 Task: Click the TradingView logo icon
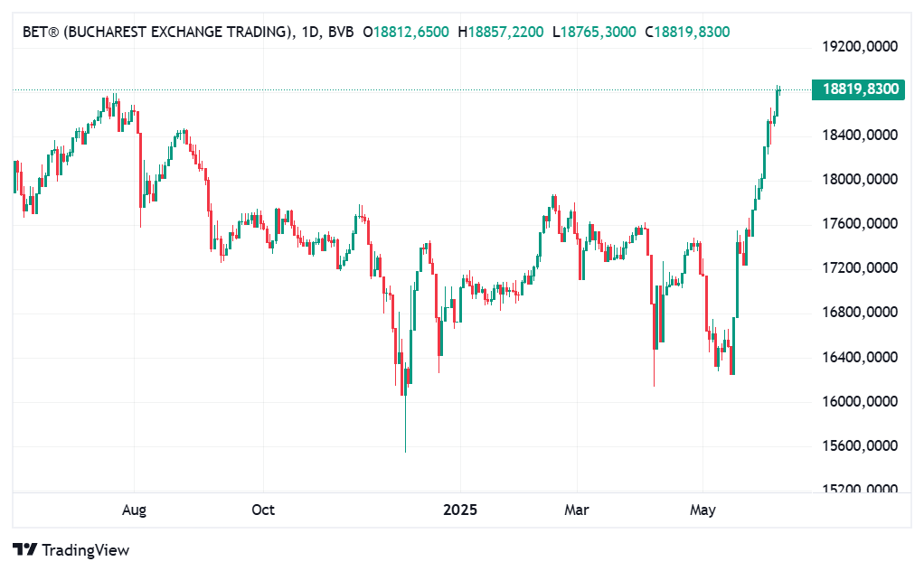(24, 549)
